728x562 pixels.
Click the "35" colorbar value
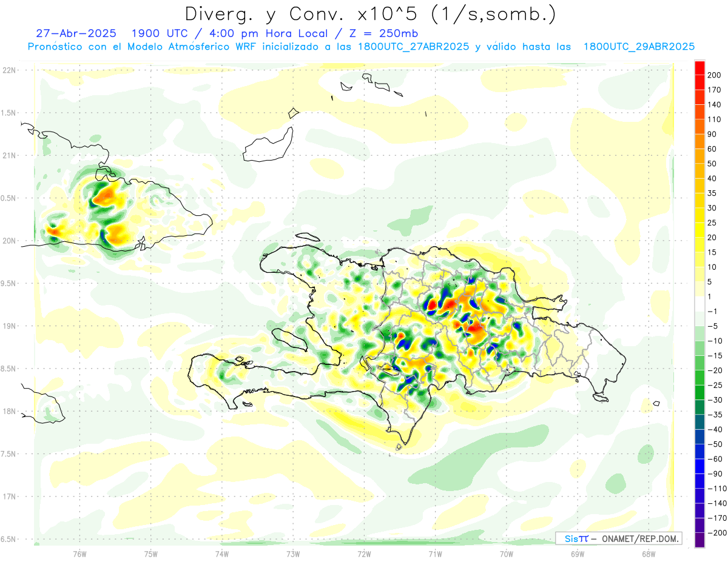[712, 193]
